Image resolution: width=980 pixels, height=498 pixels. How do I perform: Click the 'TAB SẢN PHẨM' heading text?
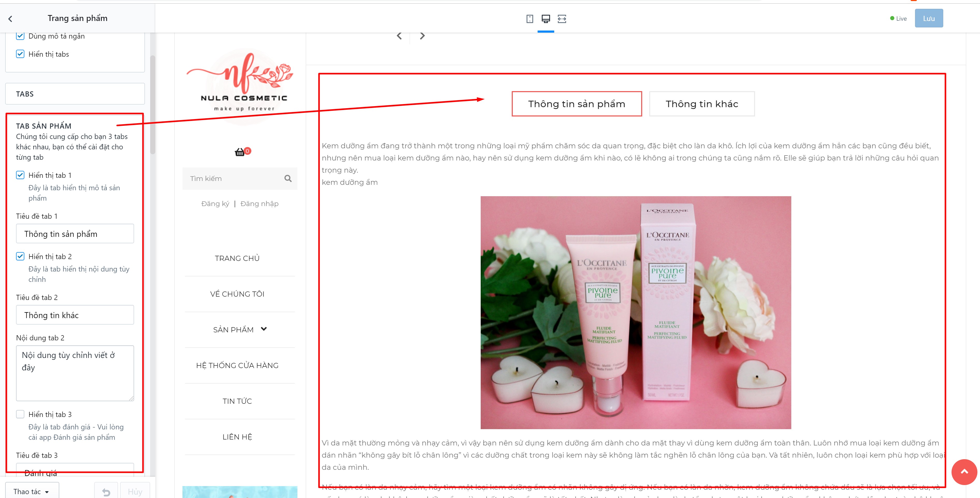pyautogui.click(x=44, y=126)
